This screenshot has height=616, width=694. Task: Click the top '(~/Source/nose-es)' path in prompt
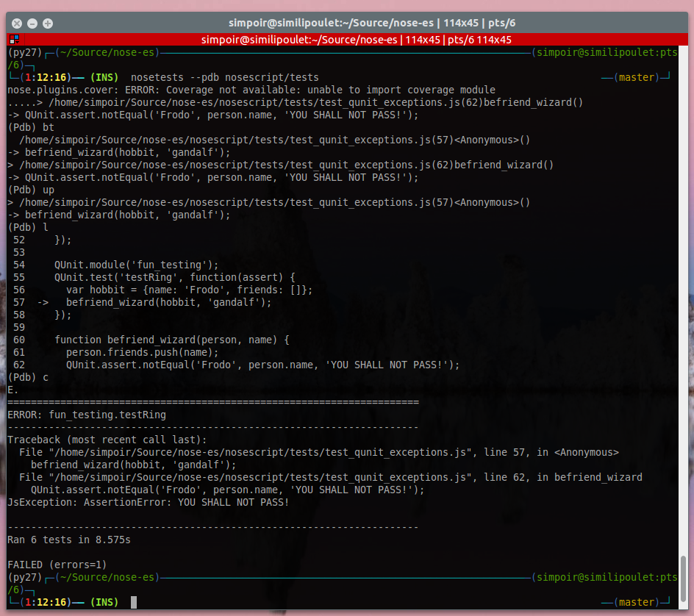107,53
